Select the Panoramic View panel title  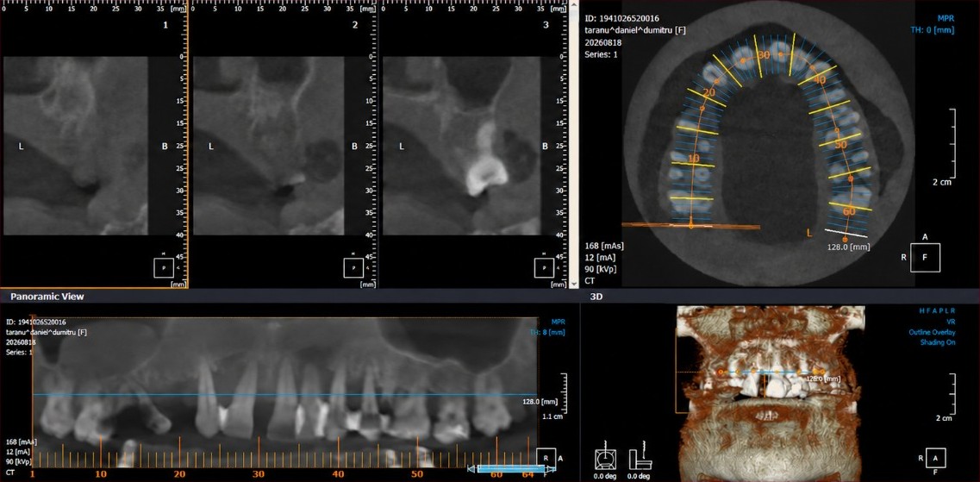point(47,297)
